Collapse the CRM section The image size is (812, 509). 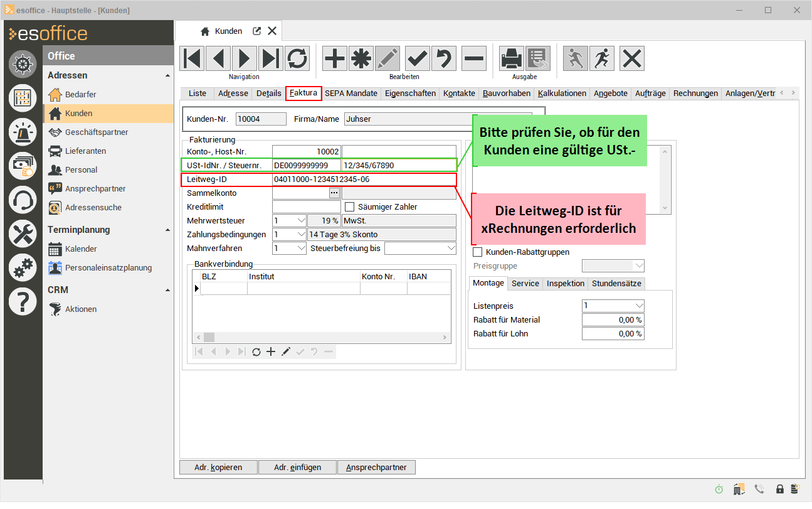(x=167, y=290)
